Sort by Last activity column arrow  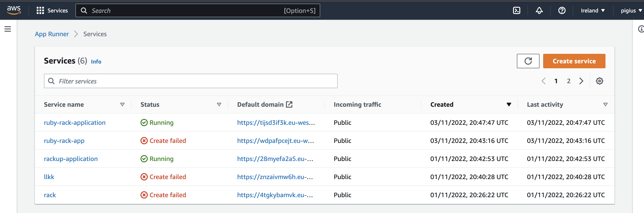point(605,104)
